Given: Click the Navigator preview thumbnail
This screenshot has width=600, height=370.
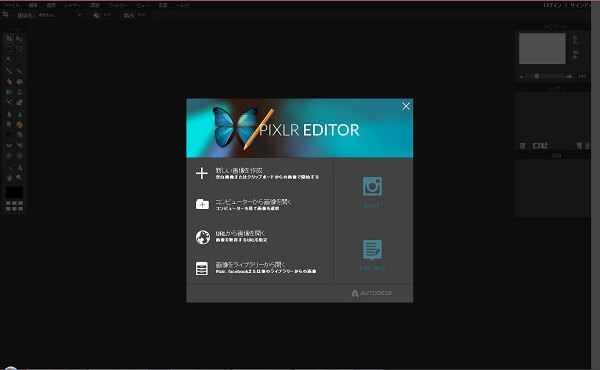Looking at the screenshot, I should tap(542, 49).
